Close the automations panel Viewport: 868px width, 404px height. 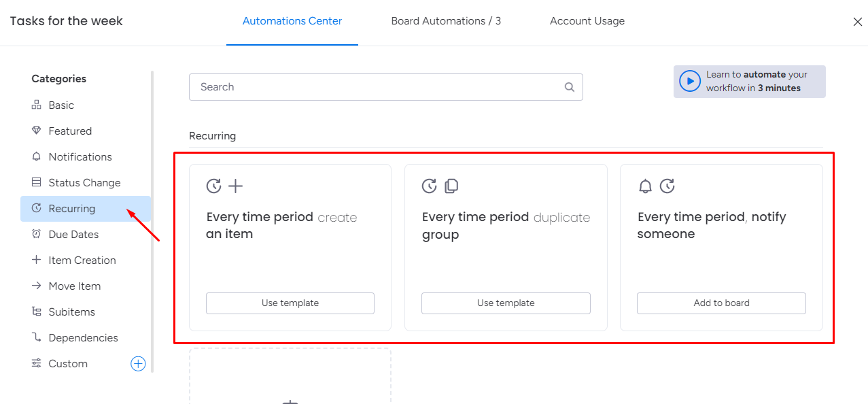[858, 22]
